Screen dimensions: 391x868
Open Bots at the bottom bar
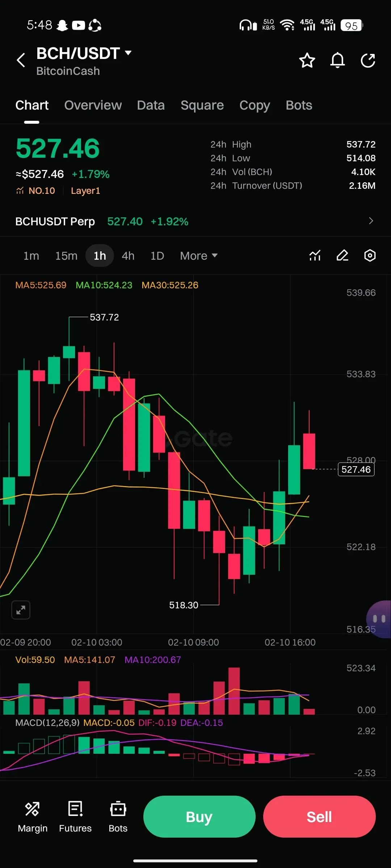pyautogui.click(x=118, y=817)
